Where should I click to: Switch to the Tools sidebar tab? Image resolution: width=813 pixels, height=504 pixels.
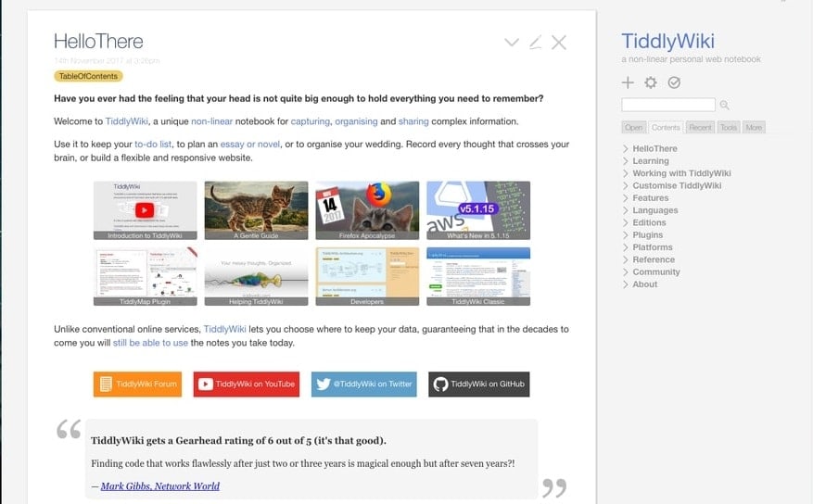(x=728, y=128)
